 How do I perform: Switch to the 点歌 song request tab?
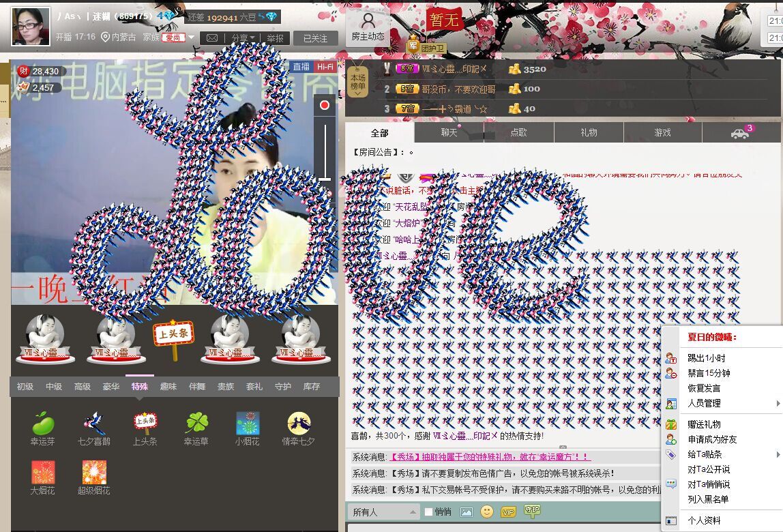(518, 132)
